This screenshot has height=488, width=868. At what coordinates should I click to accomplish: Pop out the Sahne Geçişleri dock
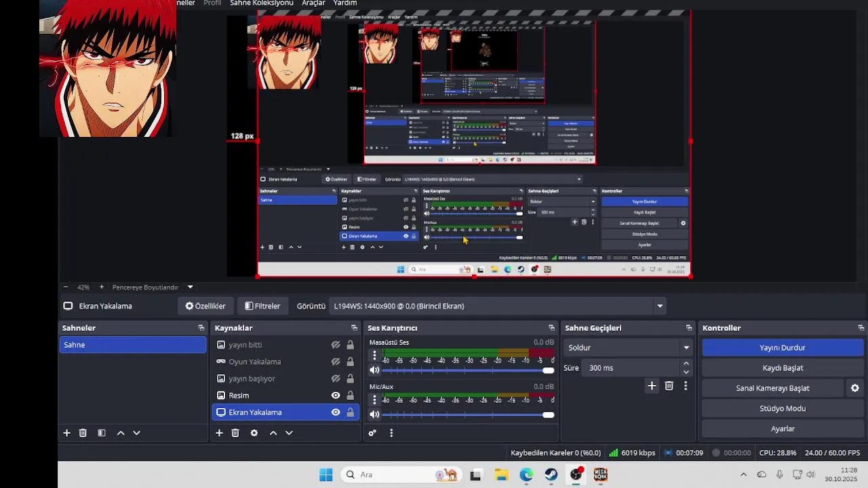coord(689,328)
